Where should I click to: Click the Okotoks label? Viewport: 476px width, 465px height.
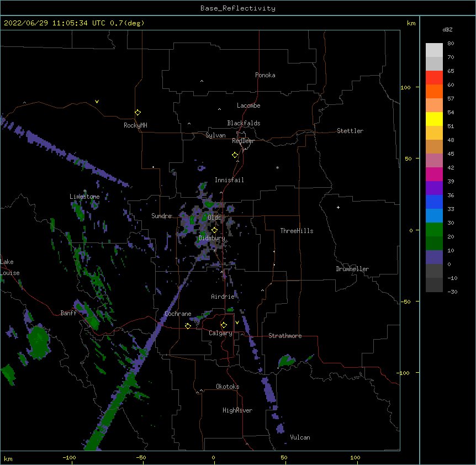(x=228, y=387)
